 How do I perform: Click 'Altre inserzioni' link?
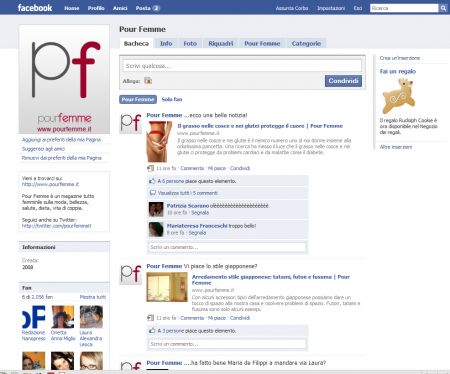(x=396, y=147)
